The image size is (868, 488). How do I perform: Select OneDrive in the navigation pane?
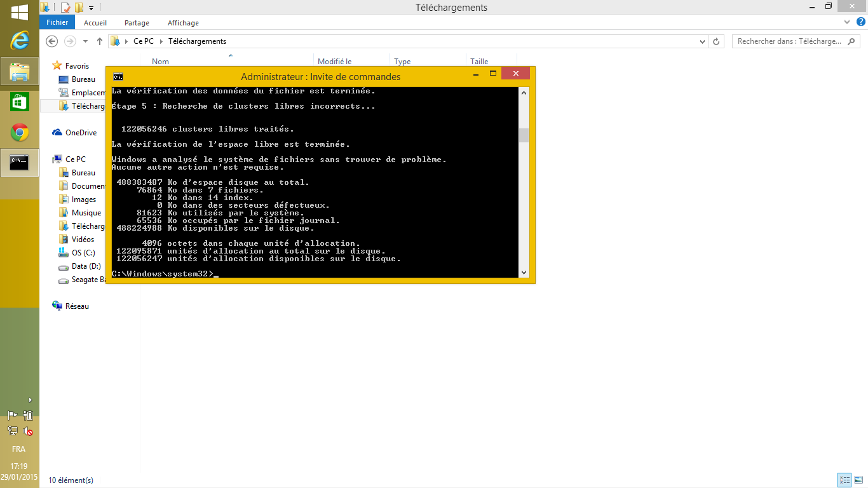click(81, 133)
